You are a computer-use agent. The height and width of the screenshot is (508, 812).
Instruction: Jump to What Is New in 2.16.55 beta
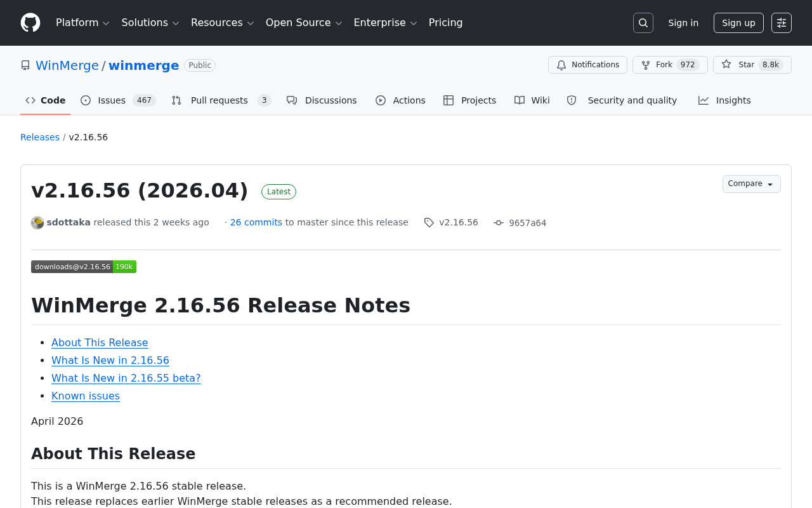click(126, 378)
